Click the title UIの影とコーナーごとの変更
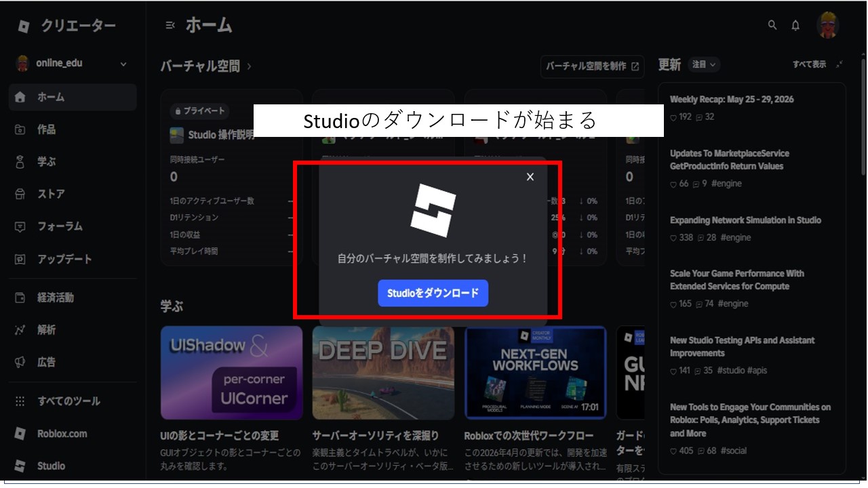The height and width of the screenshot is (488, 868). (x=220, y=436)
